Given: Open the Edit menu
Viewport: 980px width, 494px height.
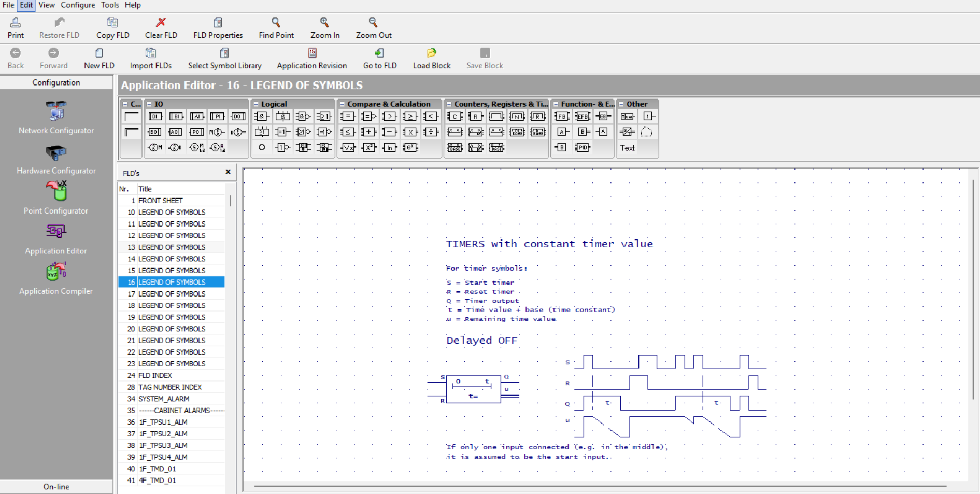Looking at the screenshot, I should pyautogui.click(x=26, y=5).
